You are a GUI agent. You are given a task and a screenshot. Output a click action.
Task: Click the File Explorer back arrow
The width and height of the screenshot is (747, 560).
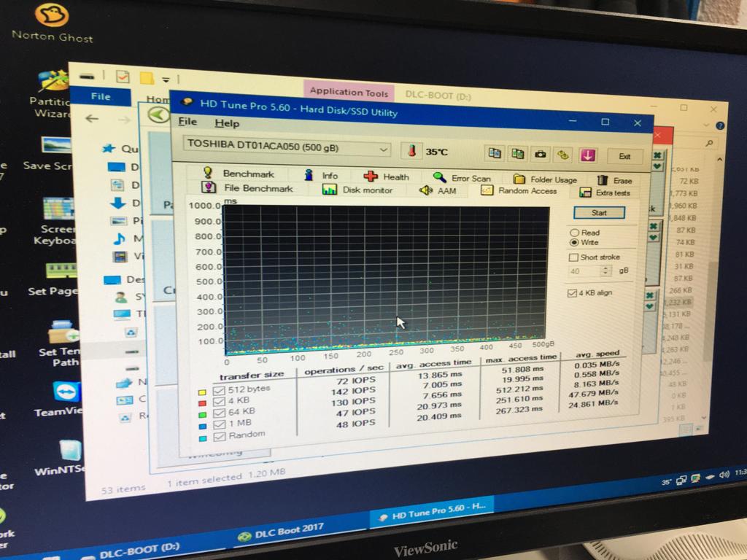(x=92, y=119)
